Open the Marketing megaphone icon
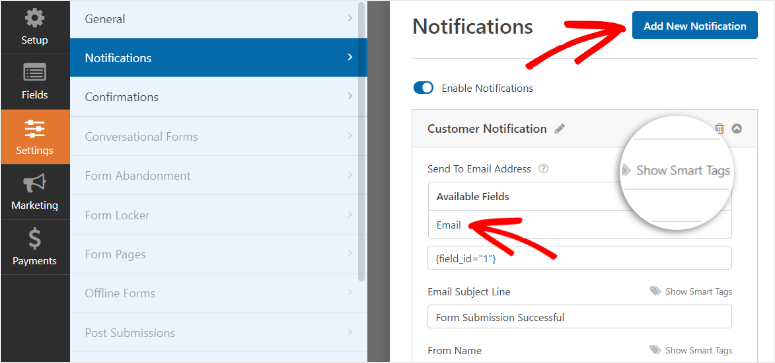Image resolution: width=775 pixels, height=363 pixels. [35, 183]
